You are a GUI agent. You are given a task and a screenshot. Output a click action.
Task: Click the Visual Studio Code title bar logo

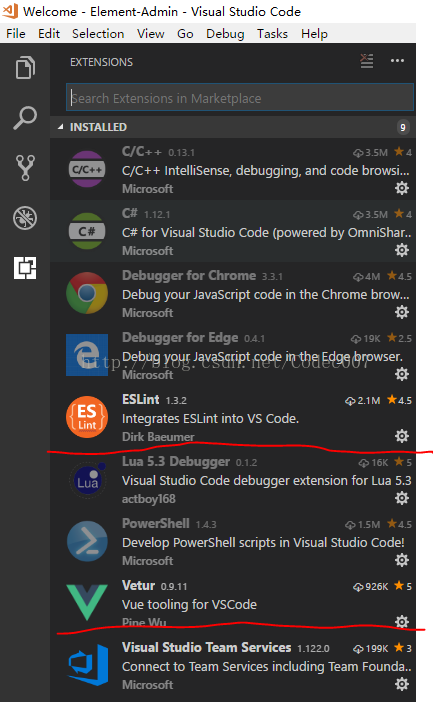[x=10, y=11]
